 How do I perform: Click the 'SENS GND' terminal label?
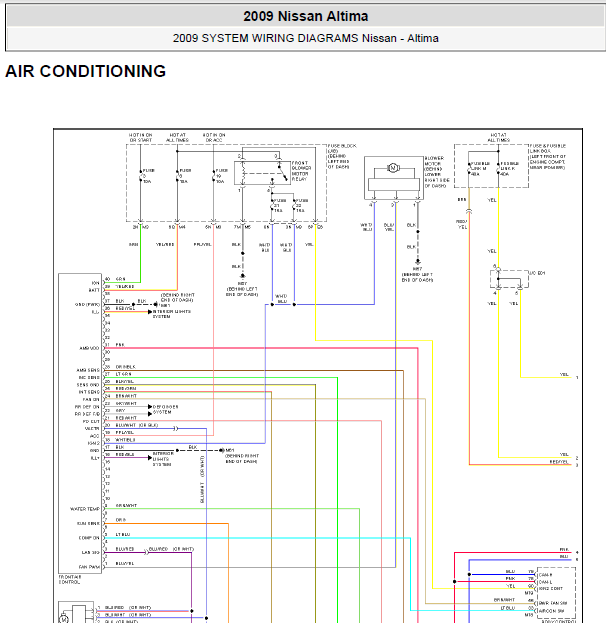(88, 385)
